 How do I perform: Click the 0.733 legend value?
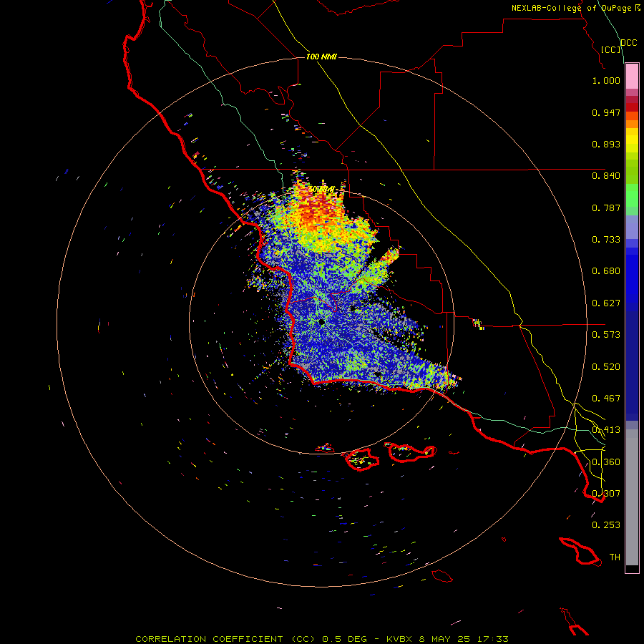606,240
